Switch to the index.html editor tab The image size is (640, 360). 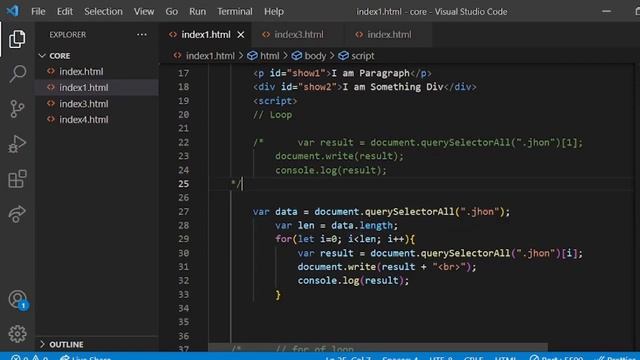(x=389, y=35)
